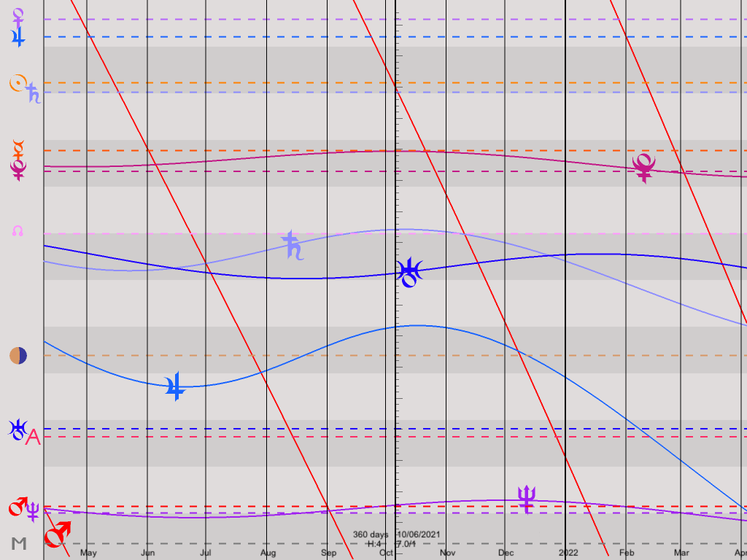
Task: Click the Neptune glyph on the purple curve
Action: pos(526,499)
